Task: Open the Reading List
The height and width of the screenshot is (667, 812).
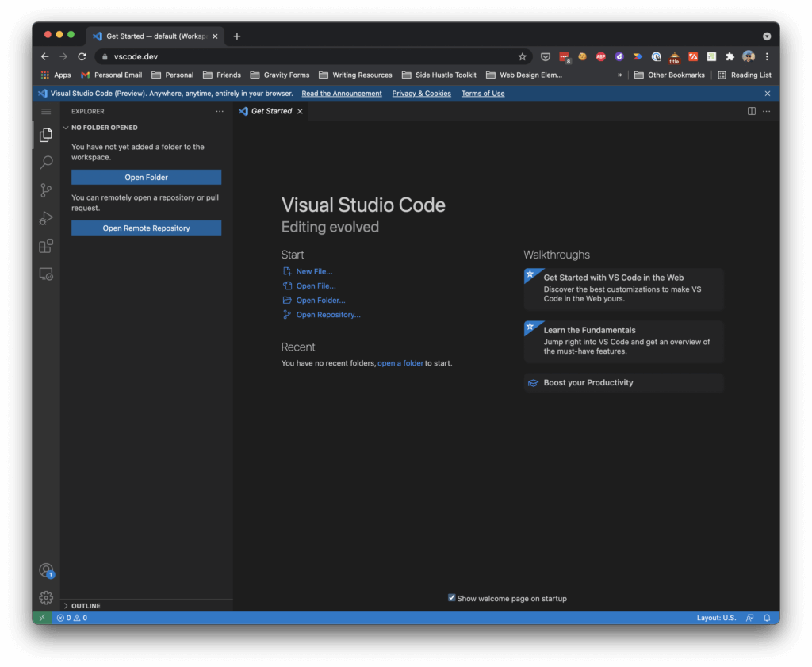Action: pos(744,75)
